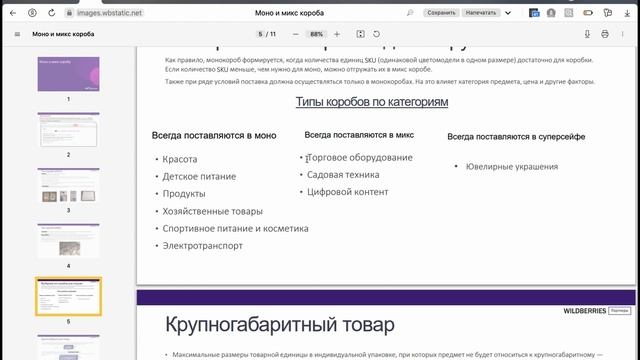Open page 4 thumbnail
640x360 pixels.
click(x=69, y=241)
